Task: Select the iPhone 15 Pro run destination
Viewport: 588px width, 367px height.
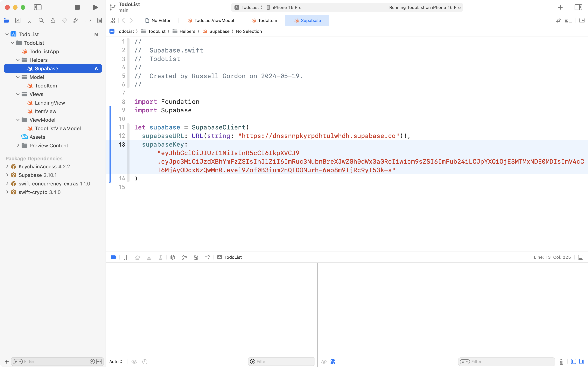Action: pyautogui.click(x=286, y=7)
